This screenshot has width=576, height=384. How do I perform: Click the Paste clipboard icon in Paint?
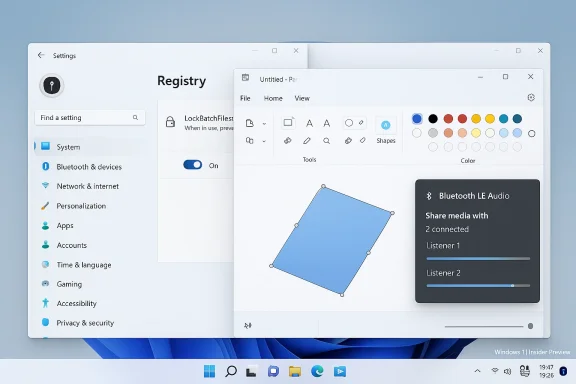coord(250,123)
